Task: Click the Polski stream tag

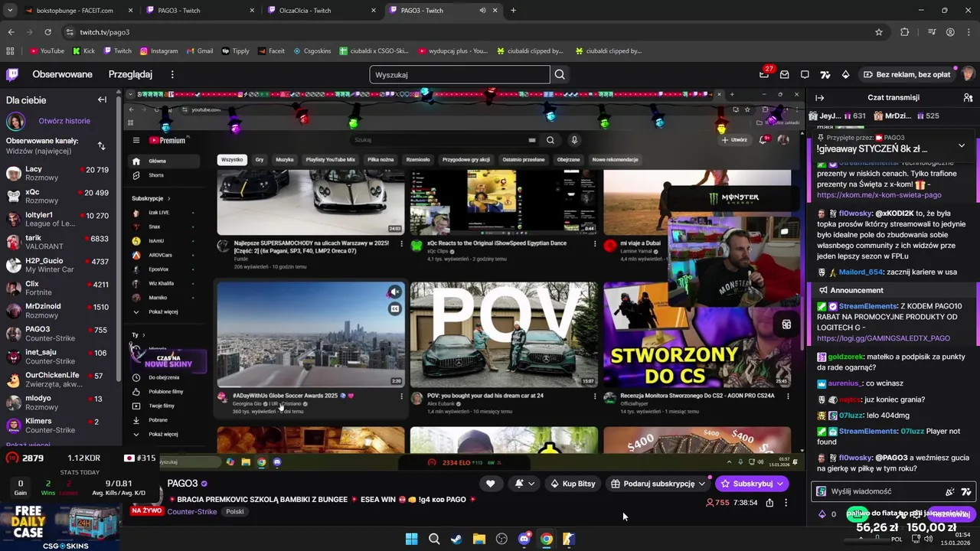Action: tap(234, 511)
